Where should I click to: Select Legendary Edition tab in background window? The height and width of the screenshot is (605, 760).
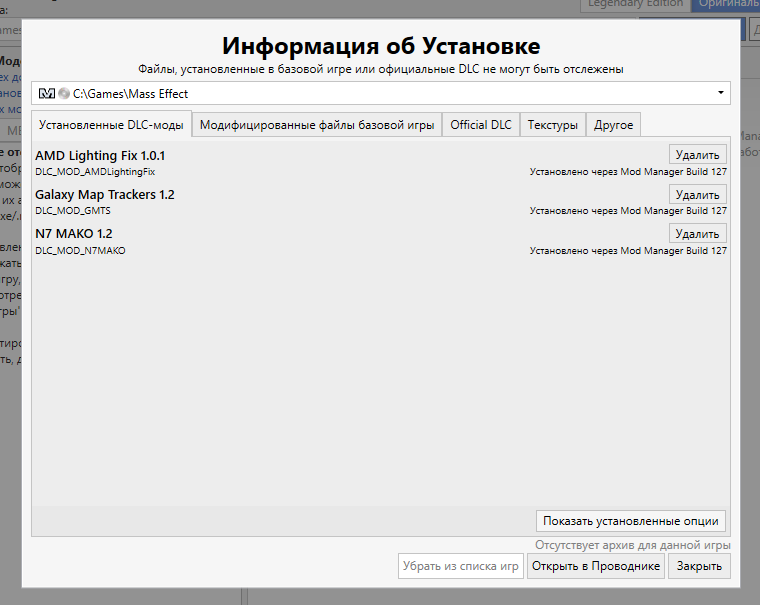(x=635, y=5)
